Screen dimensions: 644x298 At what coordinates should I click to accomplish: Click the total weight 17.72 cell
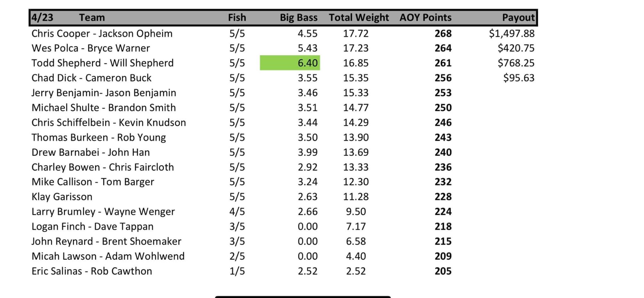pos(355,34)
